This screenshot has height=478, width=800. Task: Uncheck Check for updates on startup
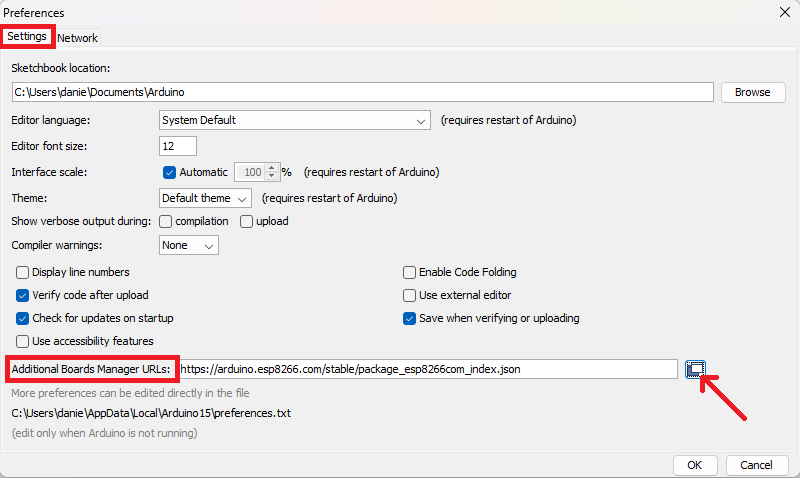point(22,318)
